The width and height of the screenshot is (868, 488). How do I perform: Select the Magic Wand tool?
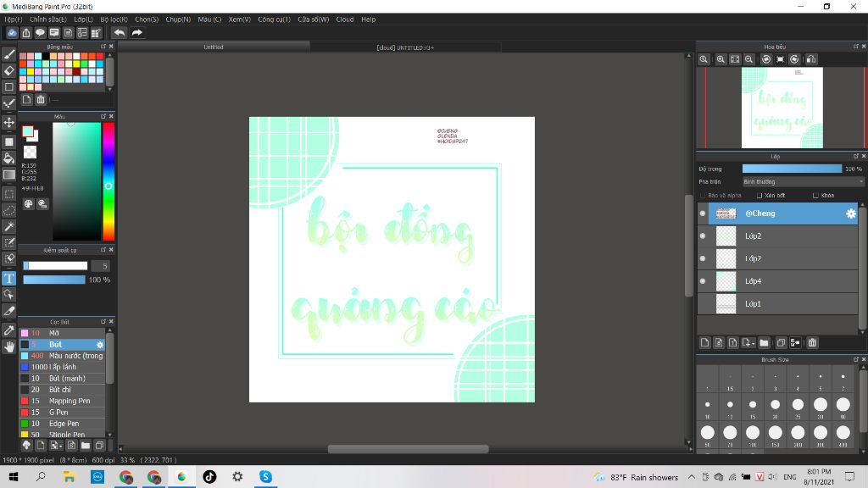8,226
